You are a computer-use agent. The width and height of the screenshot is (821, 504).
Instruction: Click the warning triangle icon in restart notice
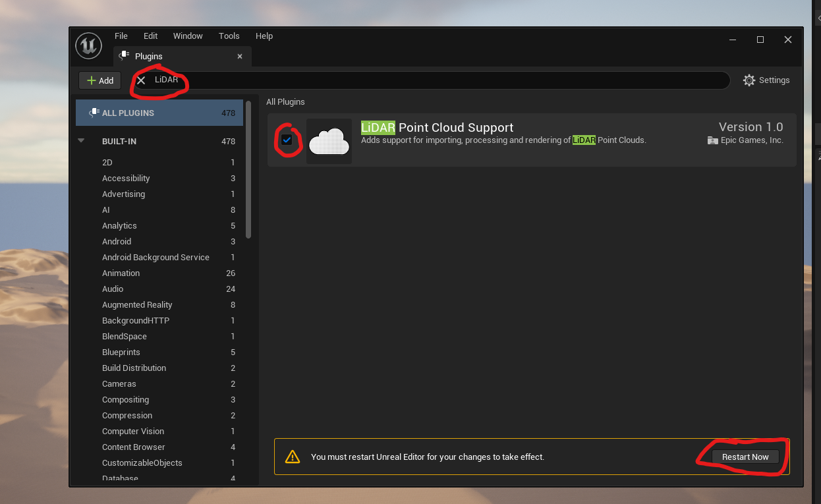pos(292,457)
